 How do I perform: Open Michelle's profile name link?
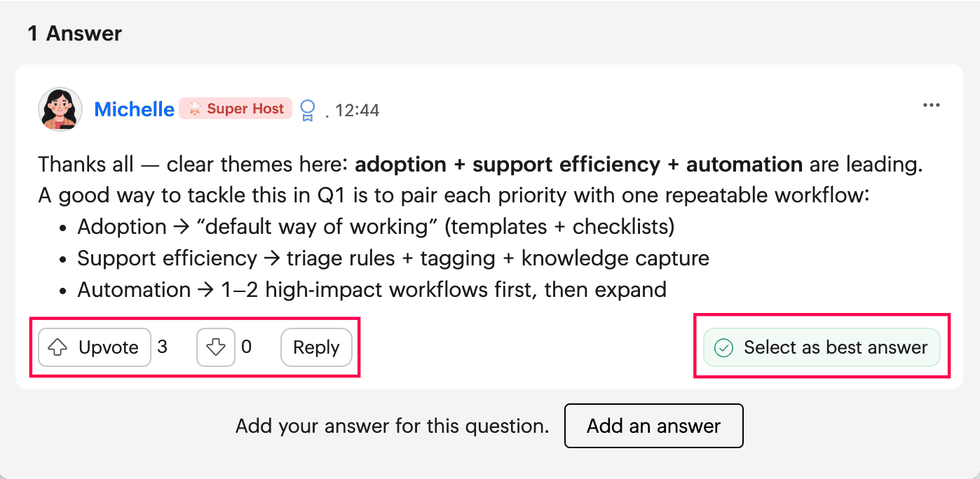point(134,109)
